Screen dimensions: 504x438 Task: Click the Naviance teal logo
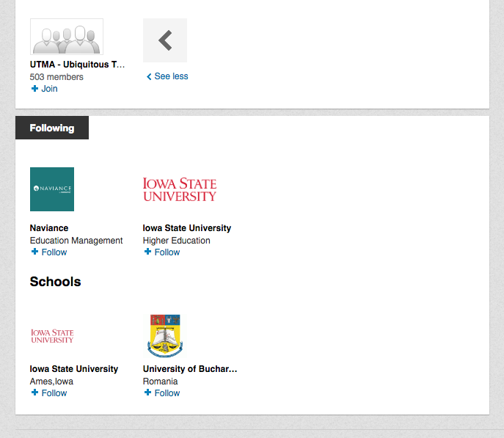coord(52,189)
